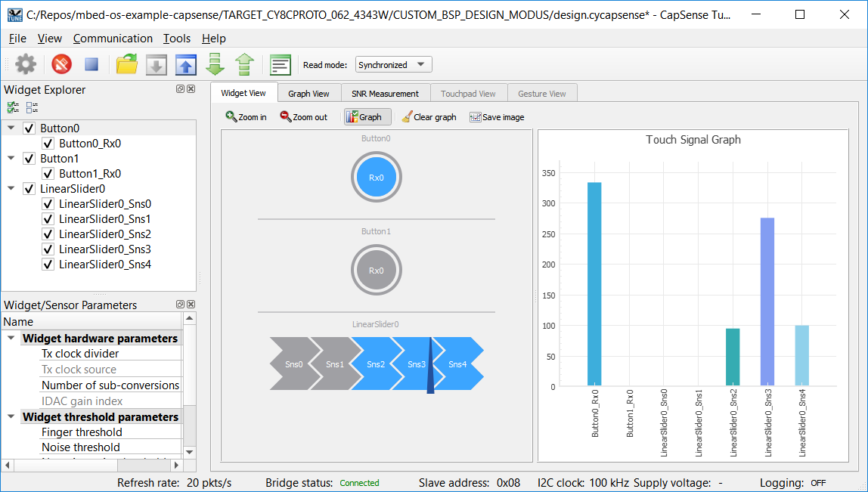Click the red disconnect icon
Viewport: 868px width, 492px height.
tap(61, 64)
